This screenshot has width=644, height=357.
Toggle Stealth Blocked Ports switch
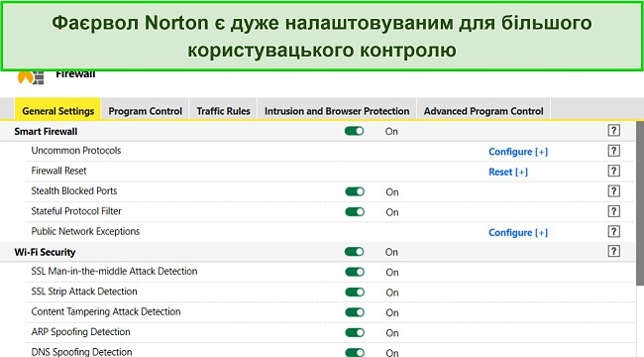click(x=355, y=191)
